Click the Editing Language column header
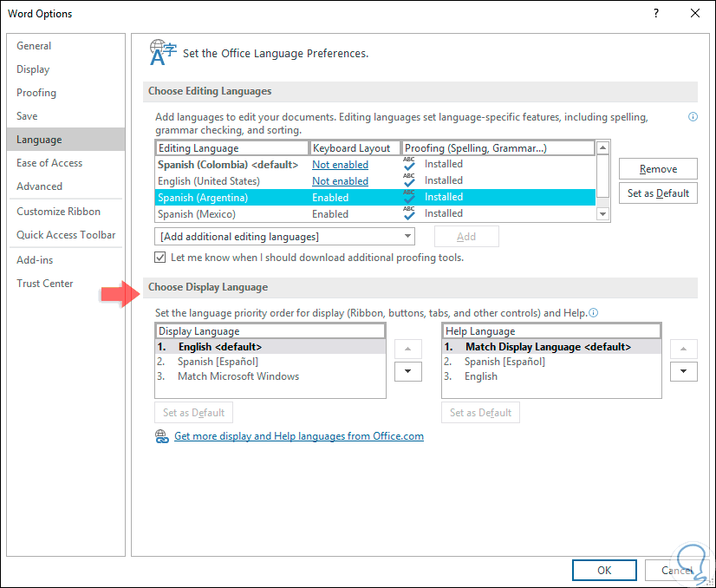 232,148
